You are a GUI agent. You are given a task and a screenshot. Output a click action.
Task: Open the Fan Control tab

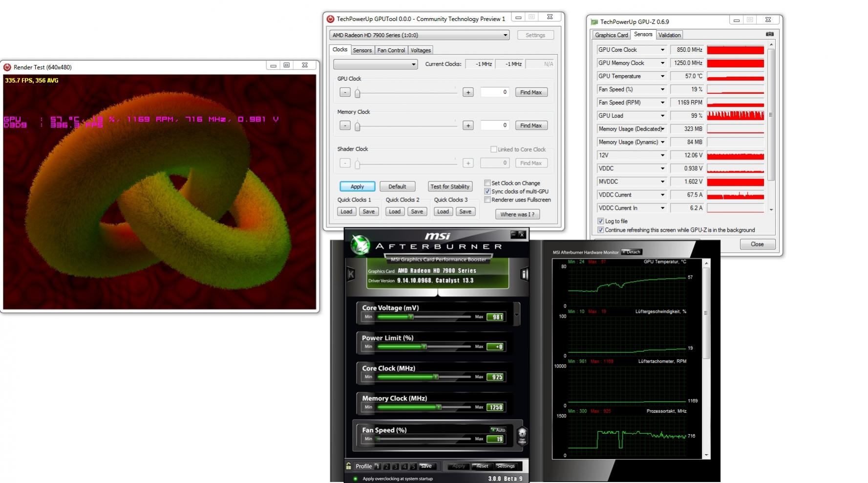coord(391,50)
